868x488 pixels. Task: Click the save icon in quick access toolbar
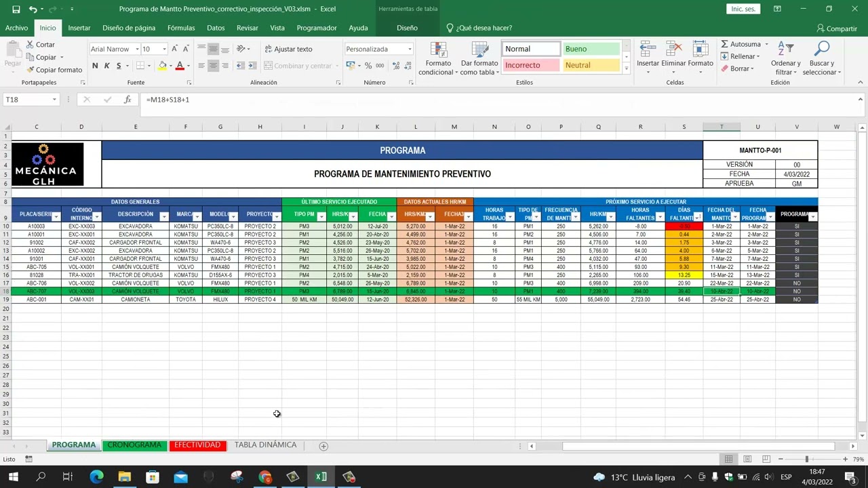click(x=16, y=9)
